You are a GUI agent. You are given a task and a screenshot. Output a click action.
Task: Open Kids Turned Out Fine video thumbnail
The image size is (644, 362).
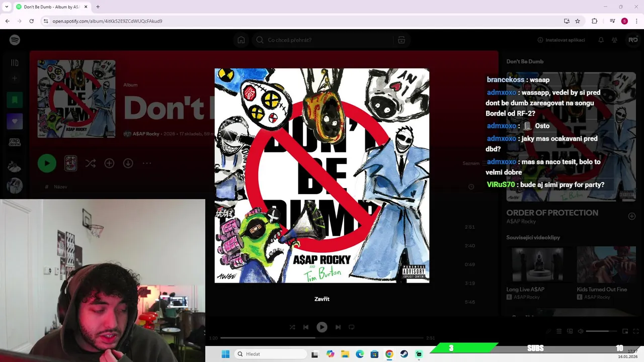click(606, 264)
